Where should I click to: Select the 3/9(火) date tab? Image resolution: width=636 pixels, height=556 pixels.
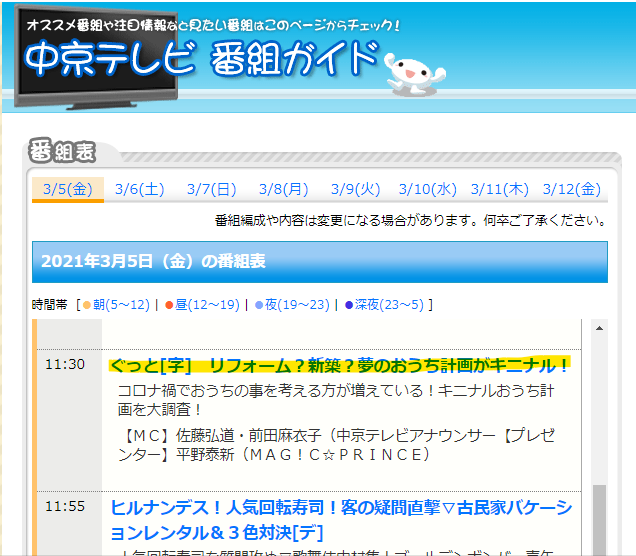355,189
